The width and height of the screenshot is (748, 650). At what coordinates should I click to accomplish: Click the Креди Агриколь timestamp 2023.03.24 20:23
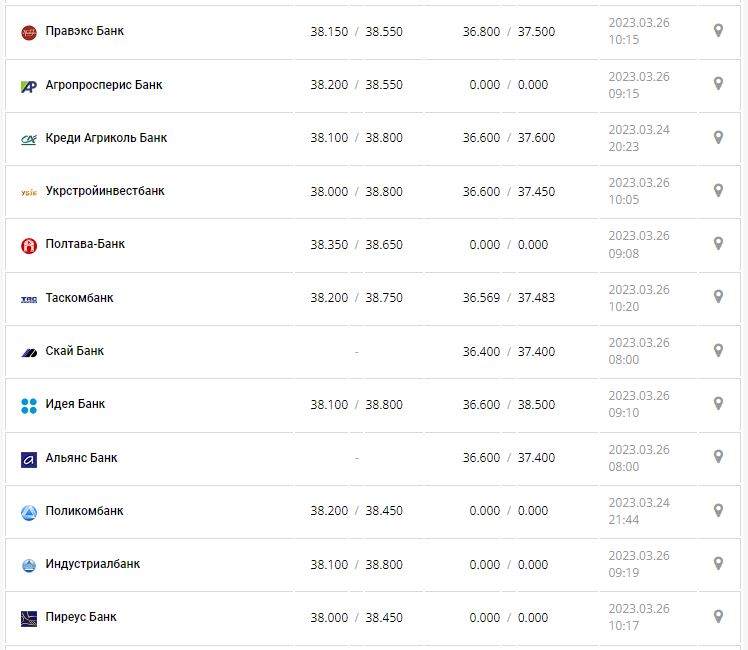point(639,137)
